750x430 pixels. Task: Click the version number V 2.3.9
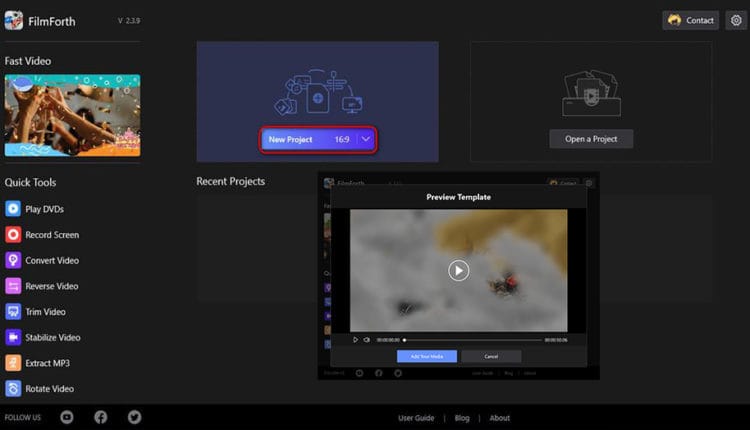(x=129, y=21)
